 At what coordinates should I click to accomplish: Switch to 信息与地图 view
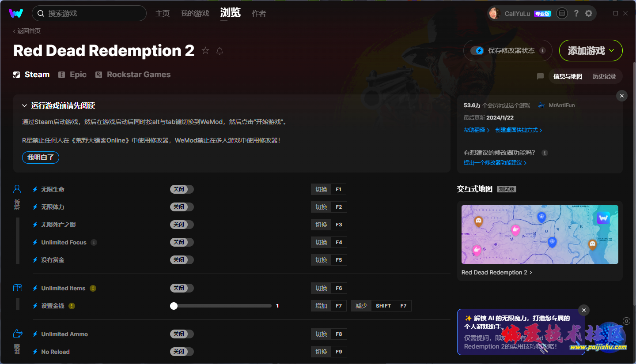(568, 76)
